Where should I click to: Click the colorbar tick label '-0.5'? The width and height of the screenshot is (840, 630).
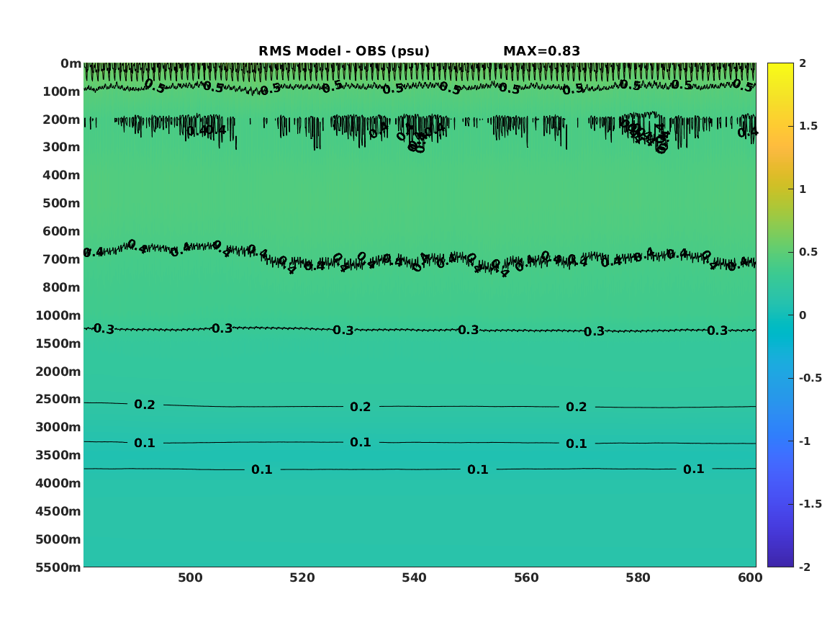(x=810, y=378)
